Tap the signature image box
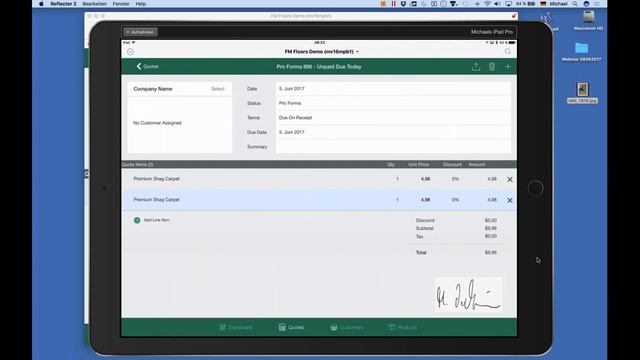 469,294
